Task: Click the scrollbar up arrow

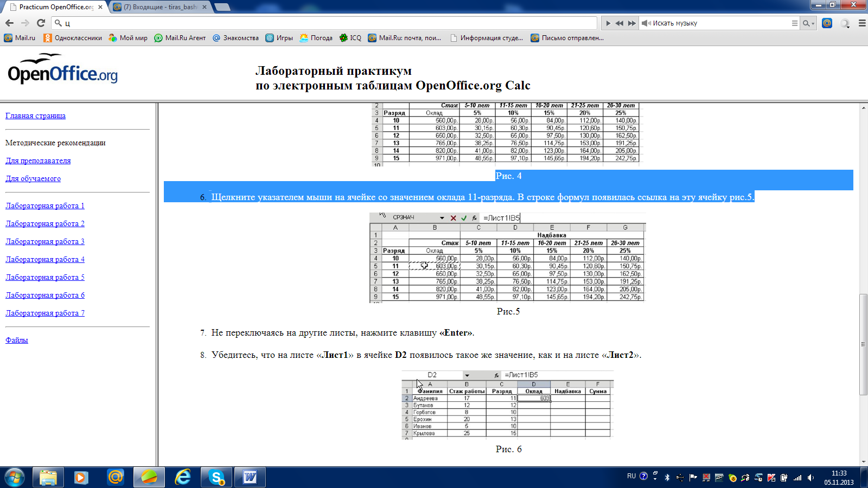Action: tap(863, 107)
